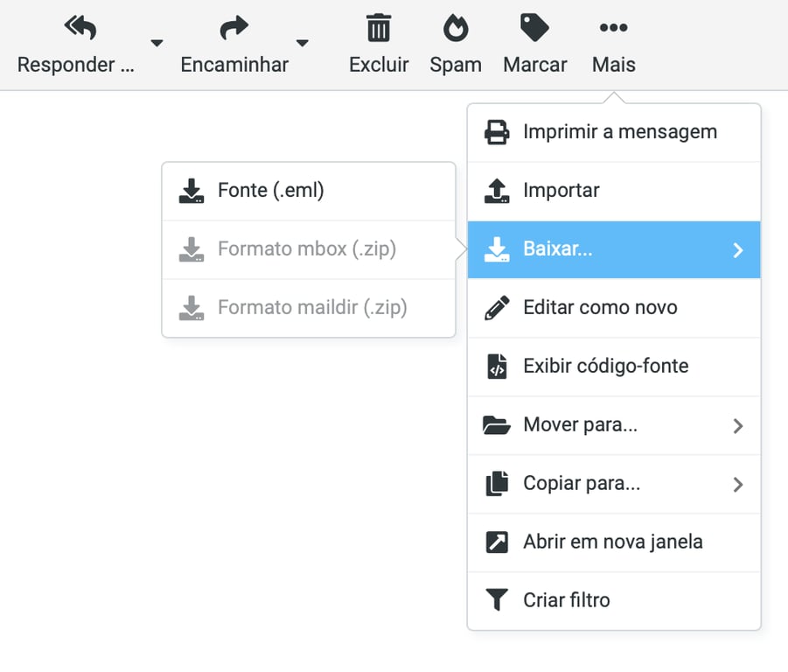Image resolution: width=788 pixels, height=672 pixels.
Task: Choose Importar from the menu
Action: [x=614, y=192]
